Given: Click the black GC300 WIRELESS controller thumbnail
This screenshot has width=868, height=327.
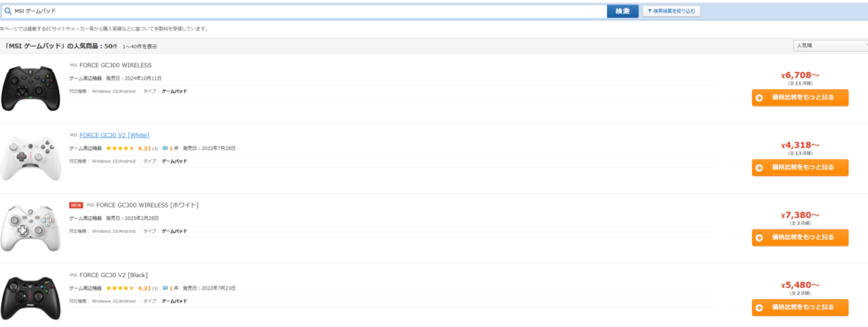Looking at the screenshot, I should coord(31,89).
